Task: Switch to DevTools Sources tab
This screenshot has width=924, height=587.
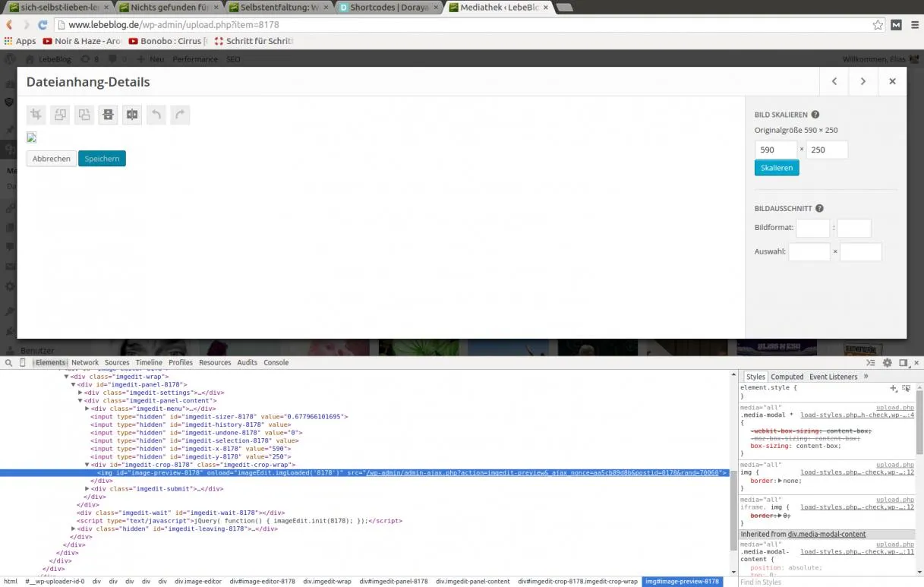Action: point(117,363)
